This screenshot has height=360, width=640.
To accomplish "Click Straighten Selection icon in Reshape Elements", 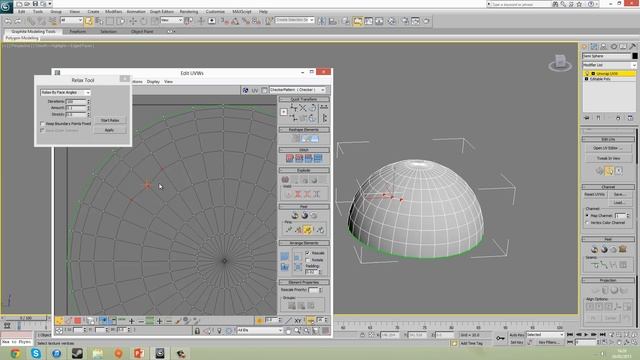I will (x=296, y=139).
